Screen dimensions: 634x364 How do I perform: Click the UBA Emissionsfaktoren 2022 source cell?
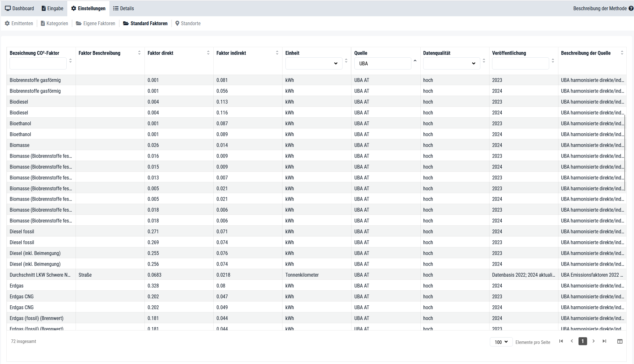point(592,275)
